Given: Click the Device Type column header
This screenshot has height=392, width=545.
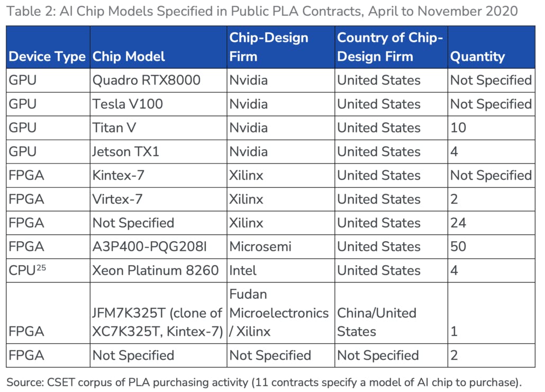Looking at the screenshot, I should pyautogui.click(x=47, y=57).
